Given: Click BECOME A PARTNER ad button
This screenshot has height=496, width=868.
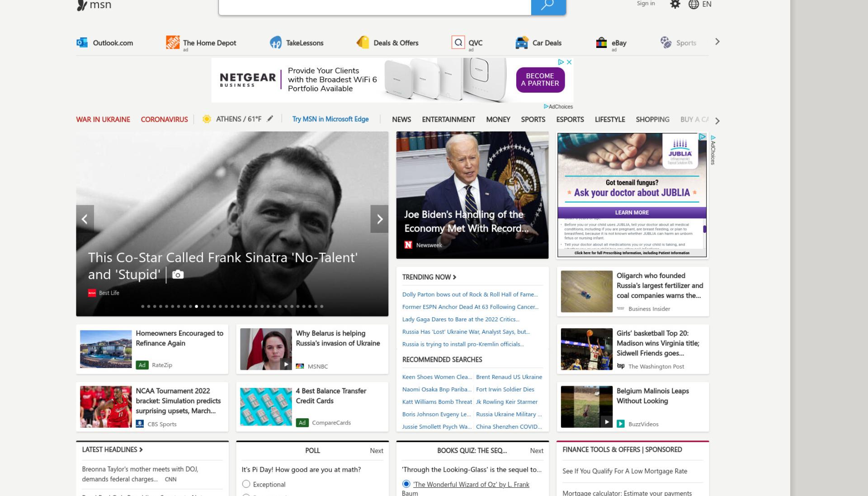Looking at the screenshot, I should [x=540, y=80].
